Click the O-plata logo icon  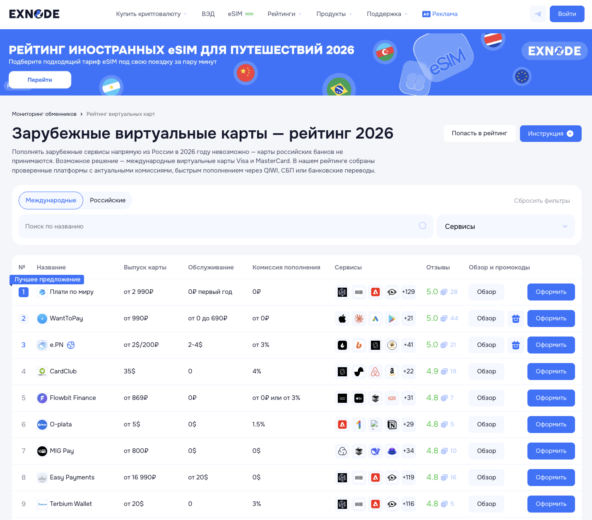tap(42, 424)
